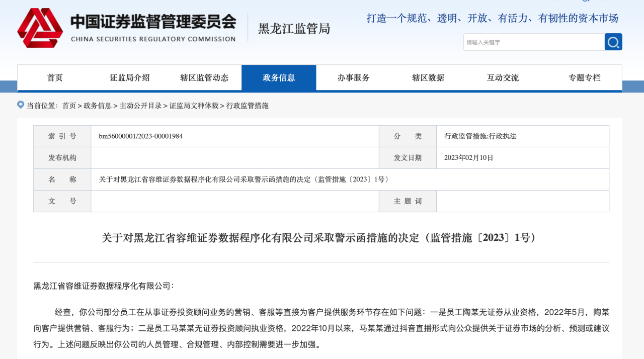Image resolution: width=644 pixels, height=359 pixels.
Task: Open the 专题专栏 navigation tab
Action: [584, 78]
